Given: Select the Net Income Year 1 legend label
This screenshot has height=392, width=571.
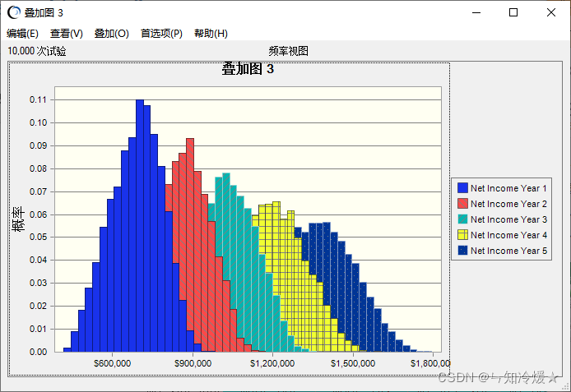Looking at the screenshot, I should 508,188.
